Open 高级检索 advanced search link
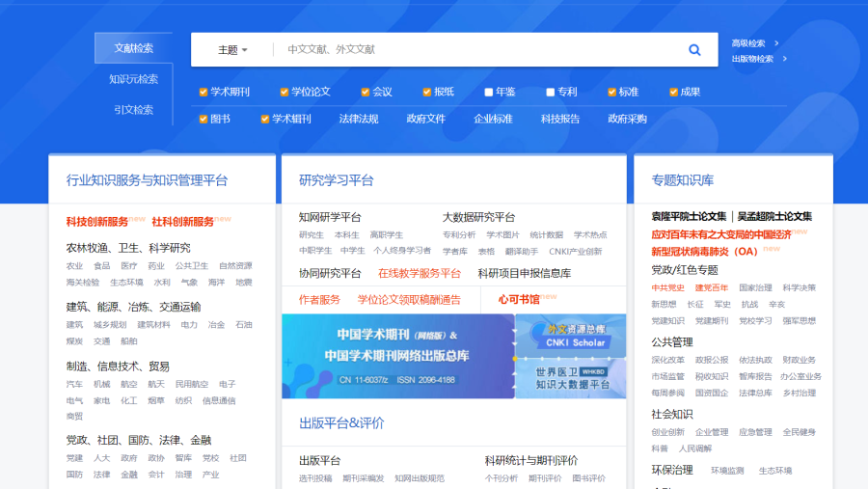 click(x=749, y=43)
